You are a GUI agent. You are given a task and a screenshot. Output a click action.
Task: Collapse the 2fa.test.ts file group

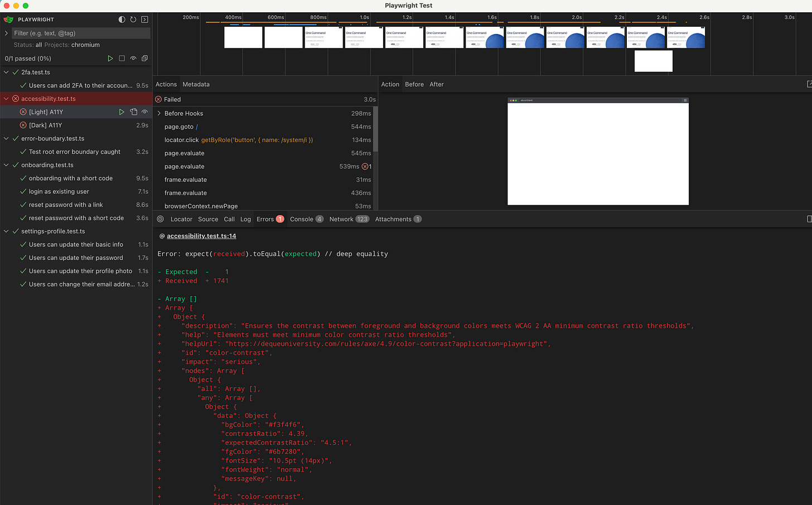[x=6, y=72]
